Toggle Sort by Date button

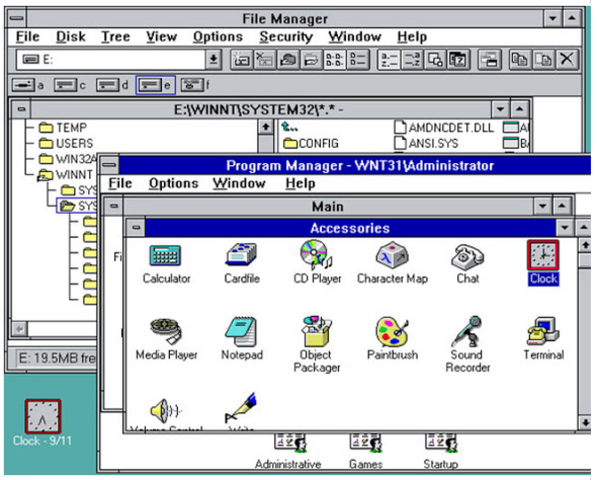458,60
